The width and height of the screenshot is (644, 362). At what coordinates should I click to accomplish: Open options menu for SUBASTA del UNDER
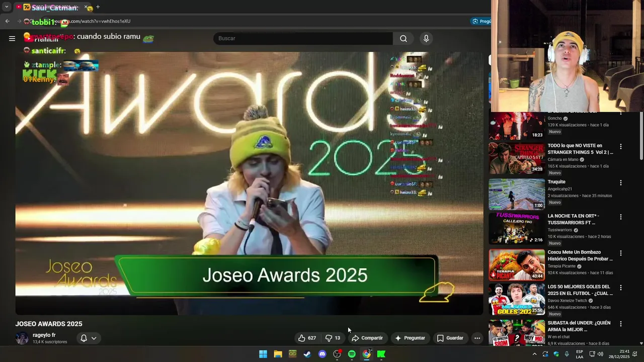coord(620,324)
